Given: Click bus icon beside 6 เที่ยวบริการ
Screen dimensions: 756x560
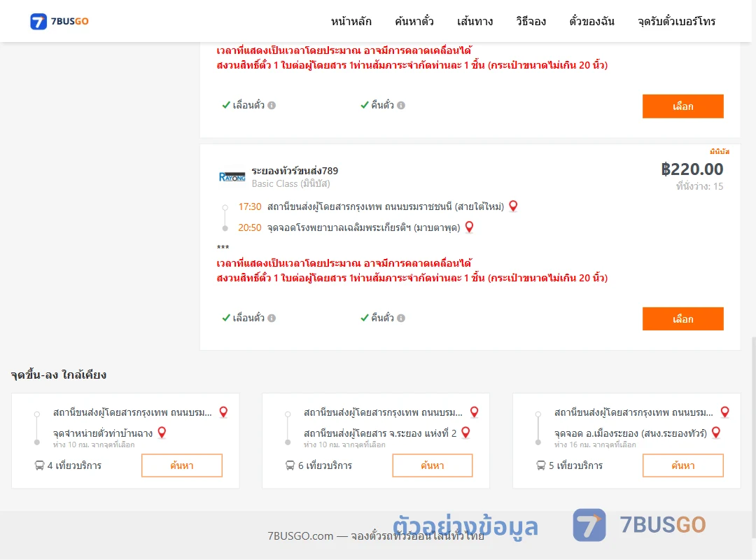Looking at the screenshot, I should (x=290, y=465).
